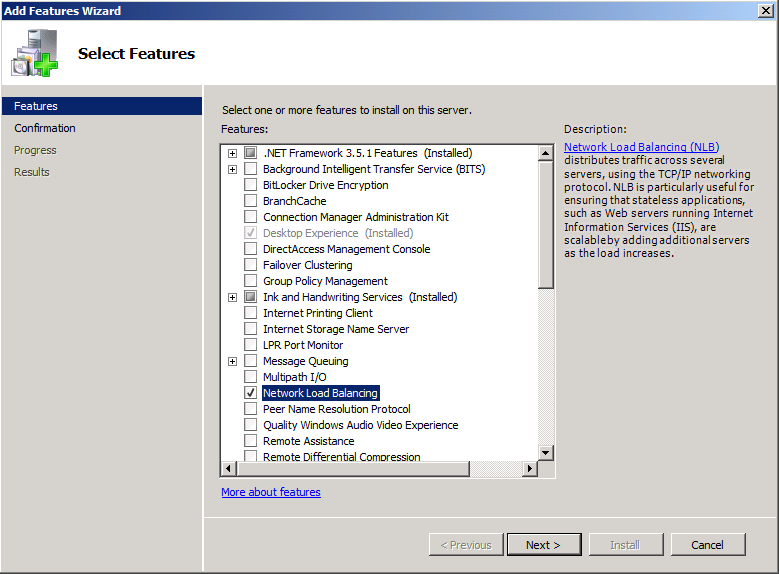
Task: Click the Next button
Action: coord(543,545)
